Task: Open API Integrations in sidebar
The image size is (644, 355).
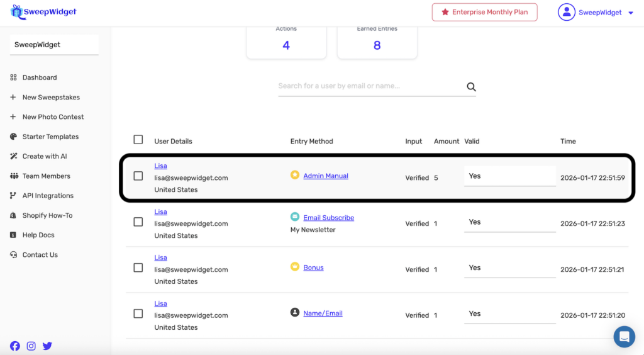Action: [48, 196]
